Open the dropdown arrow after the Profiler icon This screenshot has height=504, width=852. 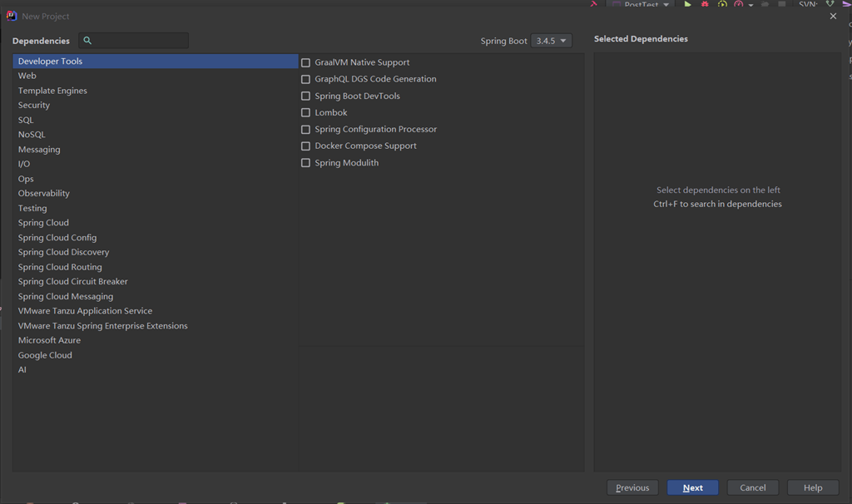(751, 5)
